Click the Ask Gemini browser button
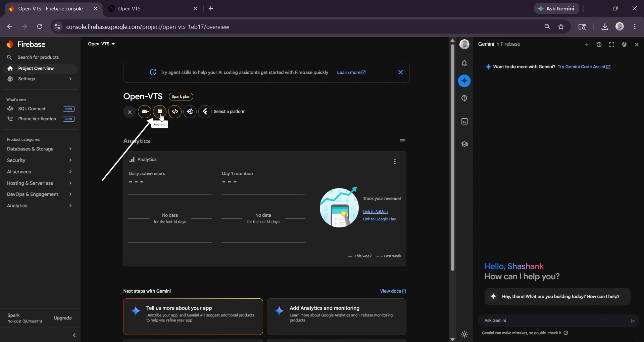Image resolution: width=644 pixels, height=342 pixels. pos(556,9)
